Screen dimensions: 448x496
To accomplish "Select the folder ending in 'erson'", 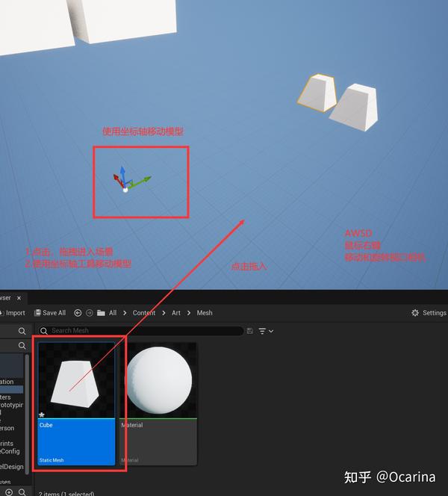I will 7,428.
